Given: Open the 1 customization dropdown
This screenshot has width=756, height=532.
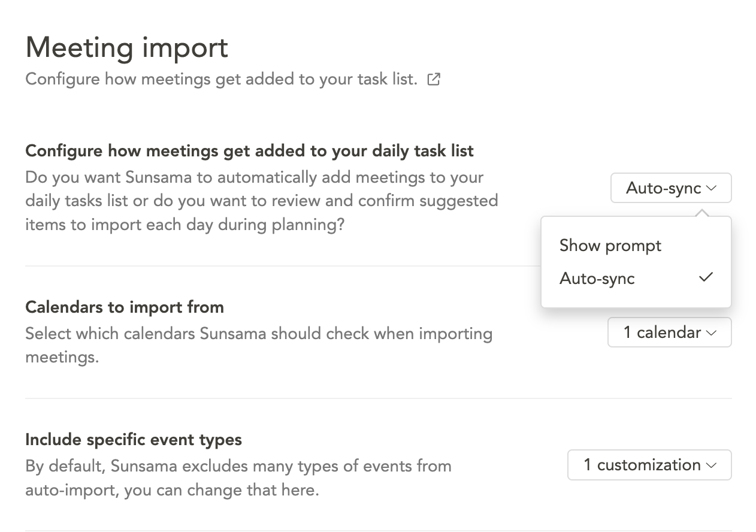Looking at the screenshot, I should 649,465.
